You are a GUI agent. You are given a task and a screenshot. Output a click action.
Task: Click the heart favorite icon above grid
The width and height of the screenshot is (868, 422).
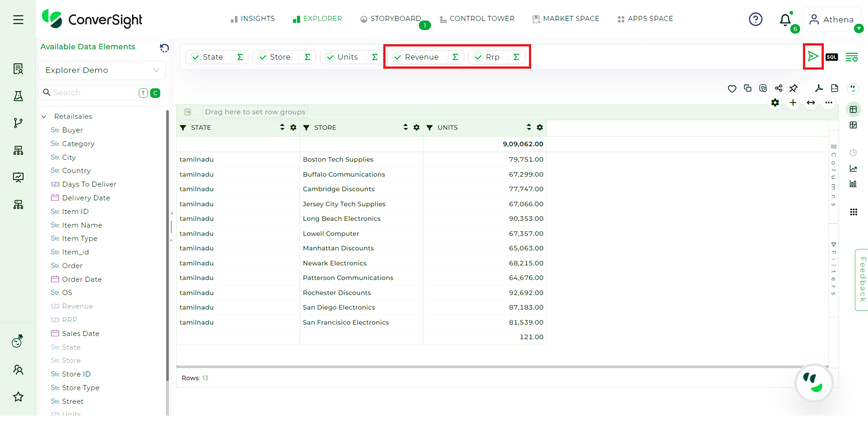pyautogui.click(x=732, y=89)
